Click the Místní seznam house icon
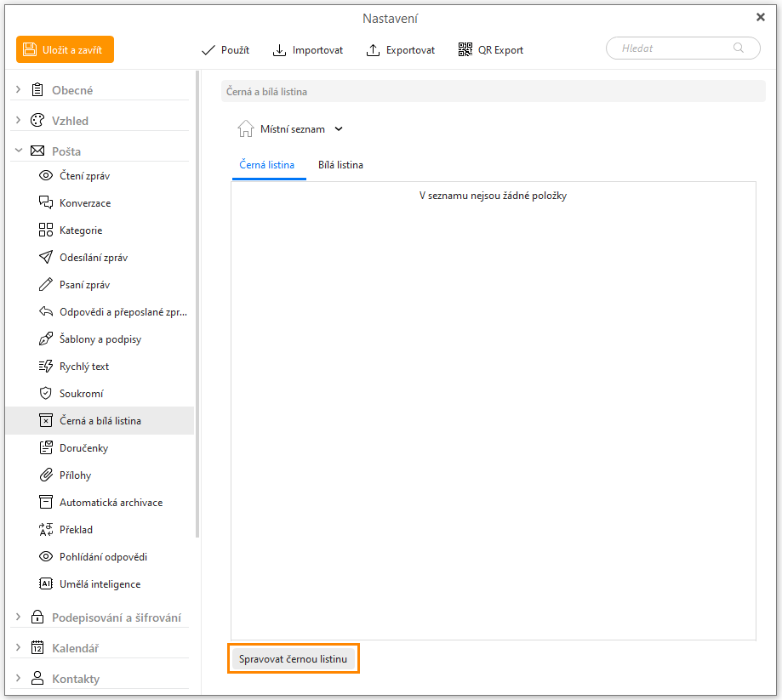 click(245, 128)
